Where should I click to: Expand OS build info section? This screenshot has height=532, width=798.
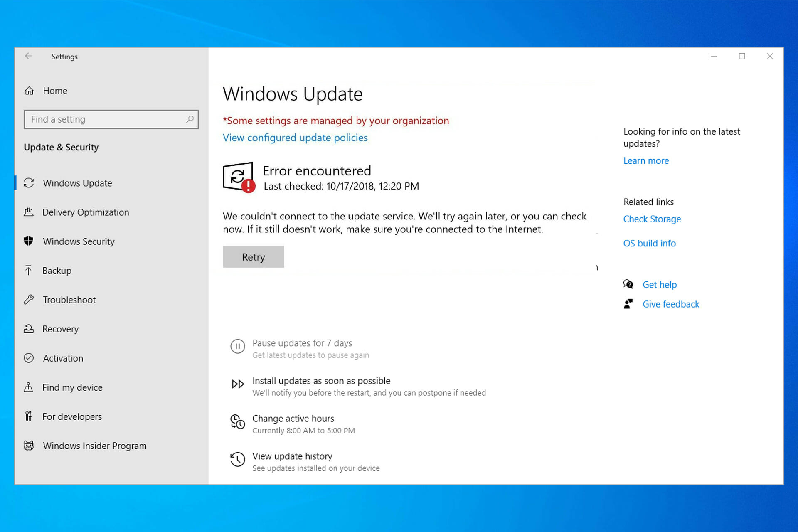(x=649, y=243)
